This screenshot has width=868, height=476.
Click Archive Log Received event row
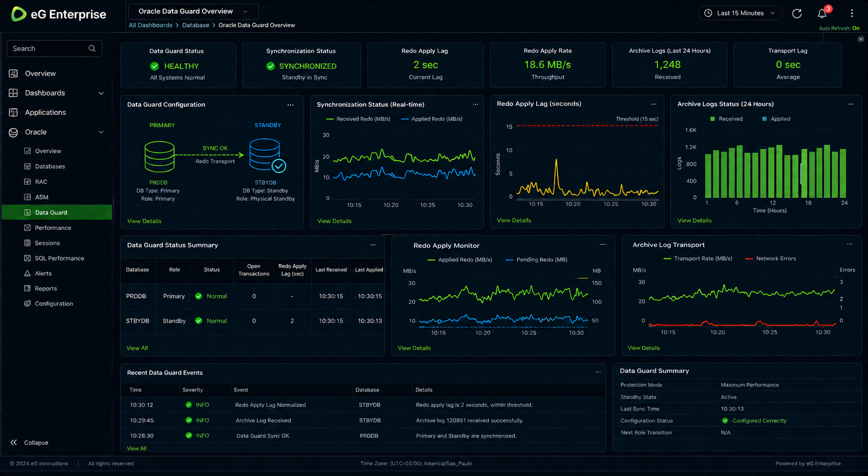[x=363, y=420]
